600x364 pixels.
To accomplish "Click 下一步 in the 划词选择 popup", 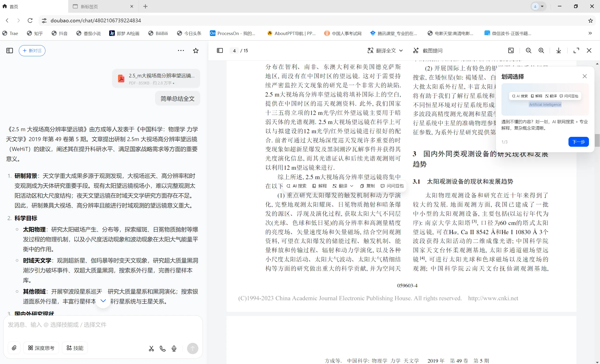I will pos(579,142).
